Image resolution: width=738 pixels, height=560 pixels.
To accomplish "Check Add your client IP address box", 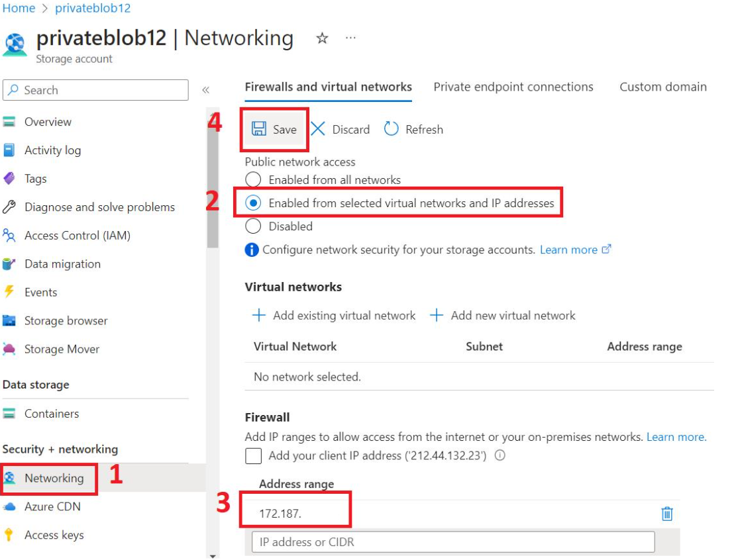I will point(254,455).
